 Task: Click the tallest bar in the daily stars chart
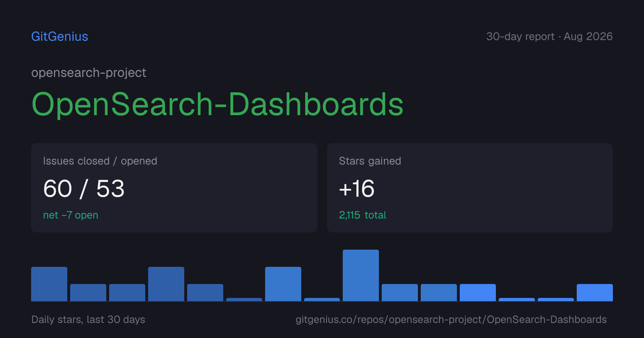[361, 275]
